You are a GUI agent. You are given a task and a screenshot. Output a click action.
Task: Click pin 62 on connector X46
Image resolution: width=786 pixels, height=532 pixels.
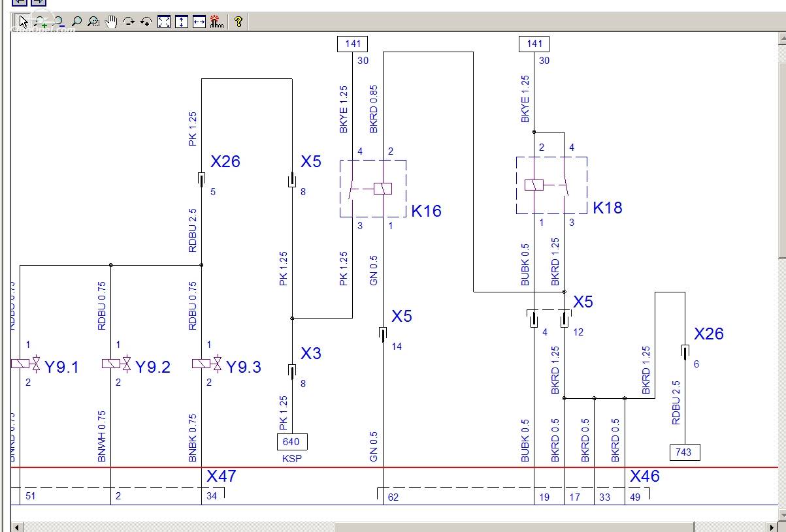(x=393, y=497)
